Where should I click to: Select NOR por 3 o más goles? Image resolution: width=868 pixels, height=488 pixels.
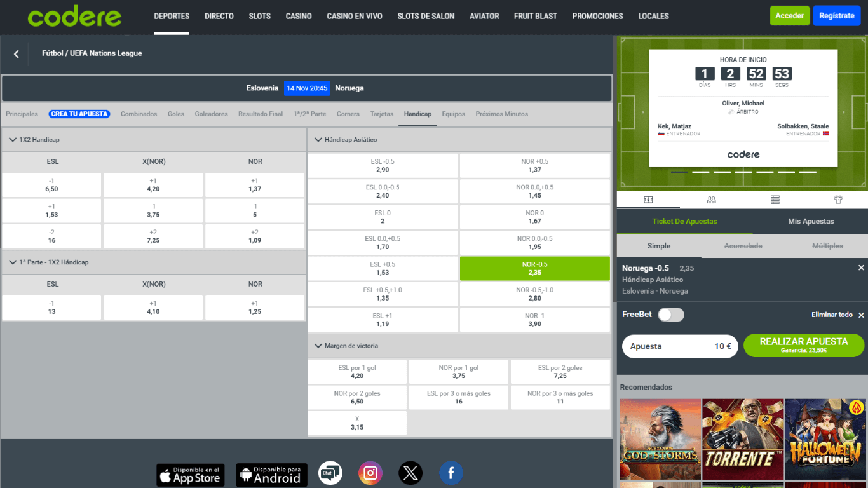(560, 398)
